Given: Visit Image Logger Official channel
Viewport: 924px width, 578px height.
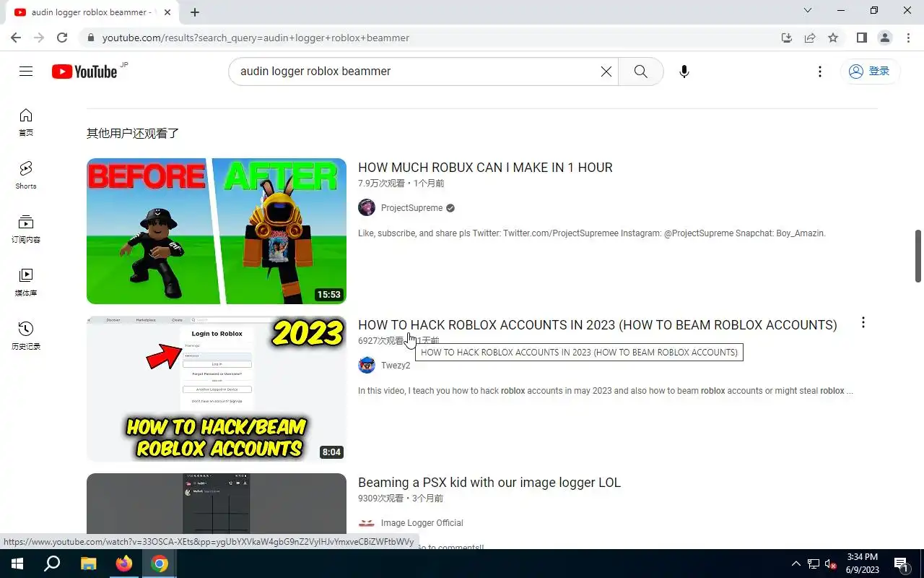Looking at the screenshot, I should coord(422,523).
